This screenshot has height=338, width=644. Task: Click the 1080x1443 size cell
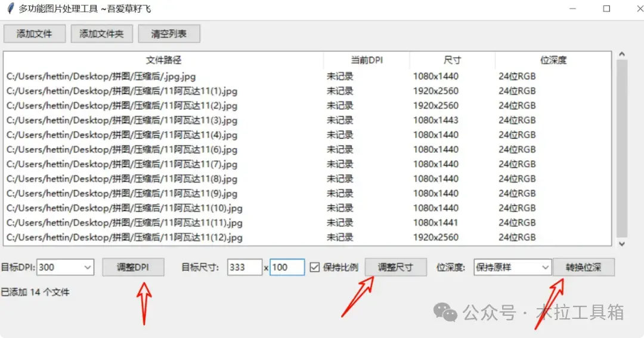[x=436, y=120]
